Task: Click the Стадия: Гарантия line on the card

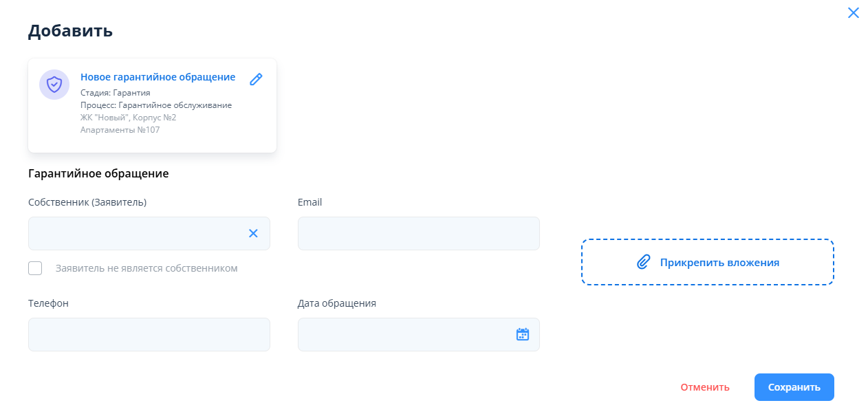Action: point(116,92)
